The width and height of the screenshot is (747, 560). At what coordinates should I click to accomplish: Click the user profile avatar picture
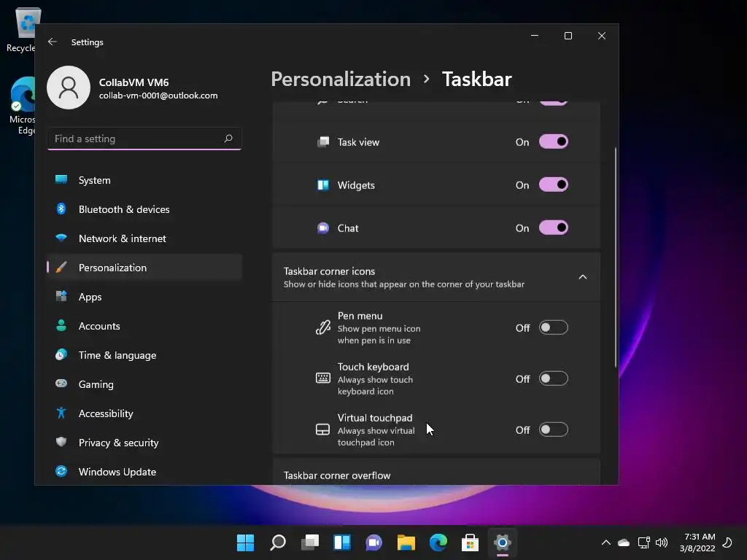click(69, 87)
